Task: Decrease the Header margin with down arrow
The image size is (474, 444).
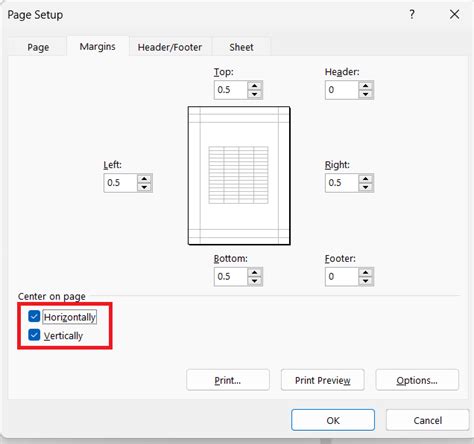Action: tap(366, 94)
